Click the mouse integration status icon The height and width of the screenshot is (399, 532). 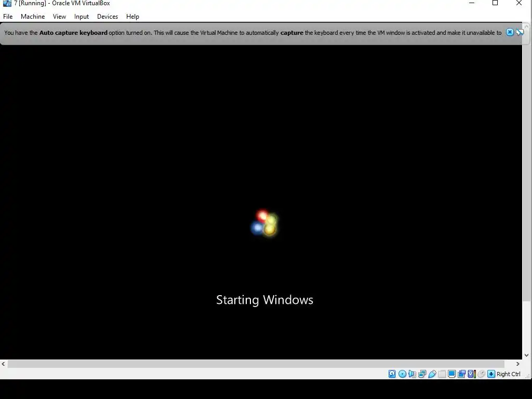(x=482, y=374)
